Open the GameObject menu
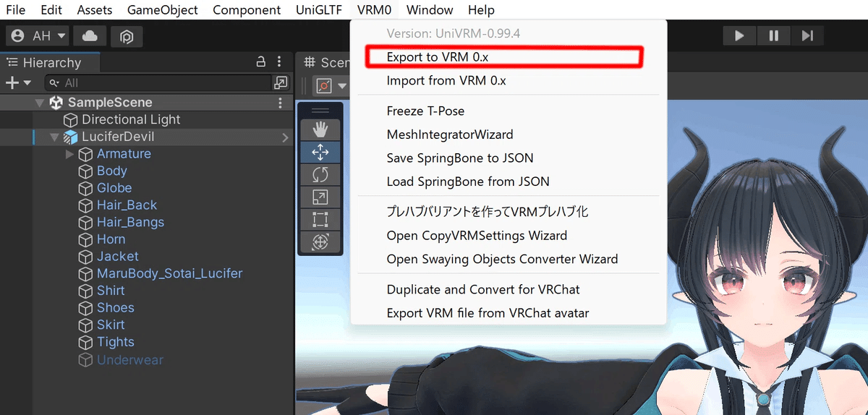 tap(163, 10)
